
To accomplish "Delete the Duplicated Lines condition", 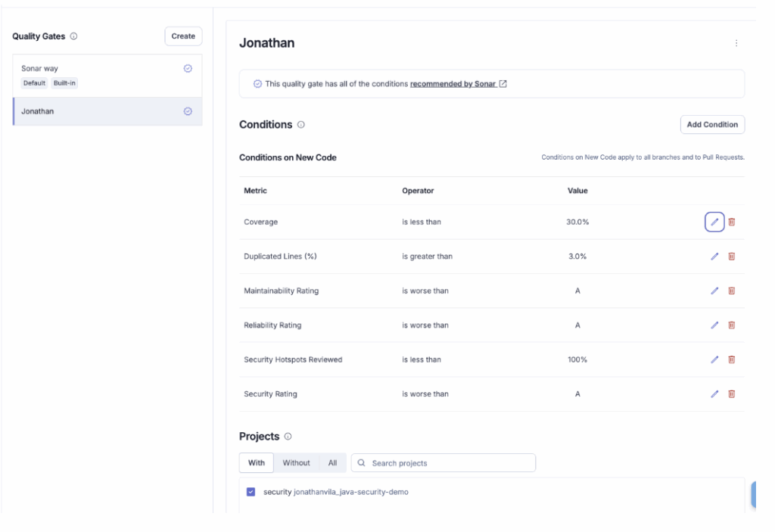I will tap(732, 257).
